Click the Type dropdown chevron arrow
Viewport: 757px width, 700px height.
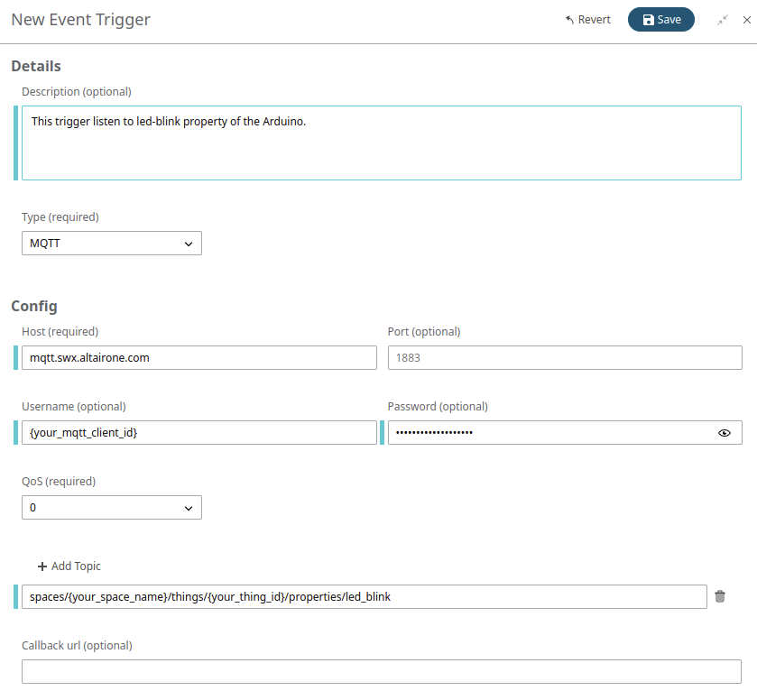pyautogui.click(x=189, y=244)
